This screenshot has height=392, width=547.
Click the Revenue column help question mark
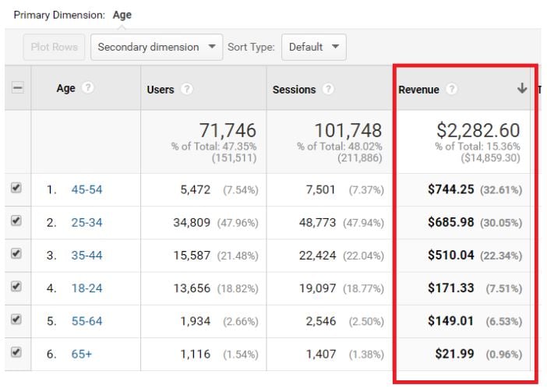[451, 89]
